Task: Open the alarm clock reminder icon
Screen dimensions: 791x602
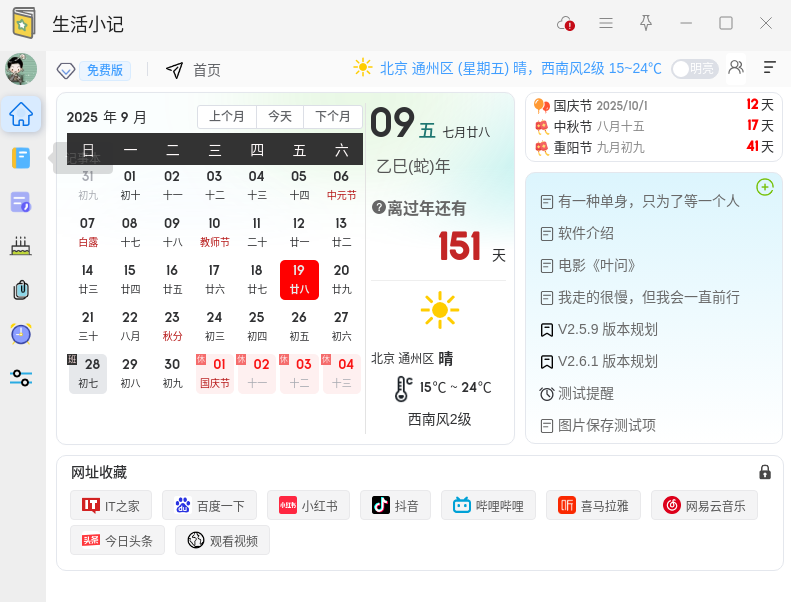Action: pyautogui.click(x=21, y=334)
